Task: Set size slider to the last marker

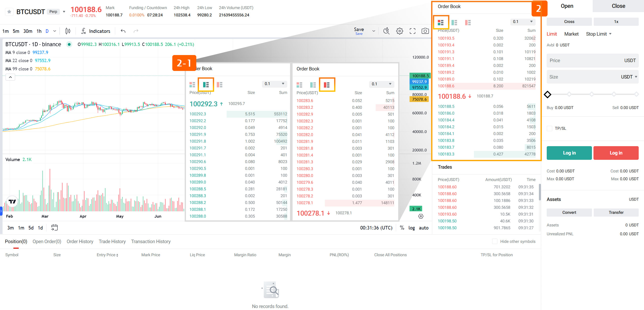Action: click(636, 94)
